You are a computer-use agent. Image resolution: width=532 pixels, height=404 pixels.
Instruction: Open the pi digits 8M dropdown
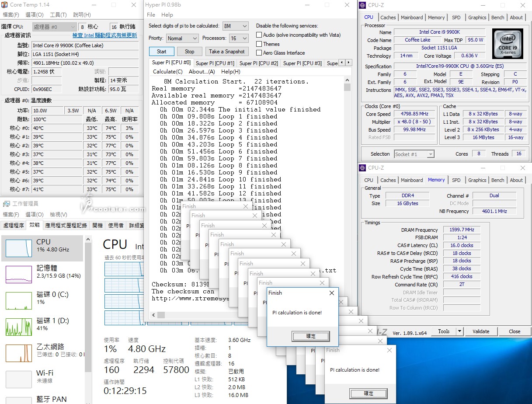[x=235, y=26]
